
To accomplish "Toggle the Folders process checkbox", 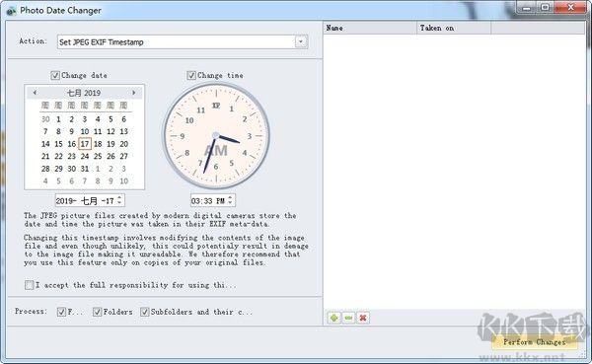I will (x=98, y=312).
